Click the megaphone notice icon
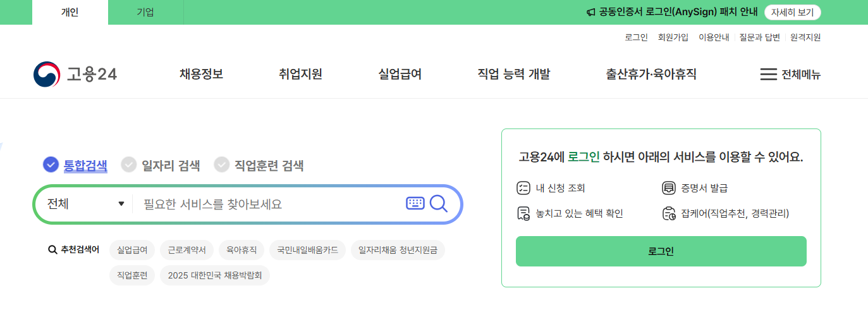868x319 pixels. (590, 13)
